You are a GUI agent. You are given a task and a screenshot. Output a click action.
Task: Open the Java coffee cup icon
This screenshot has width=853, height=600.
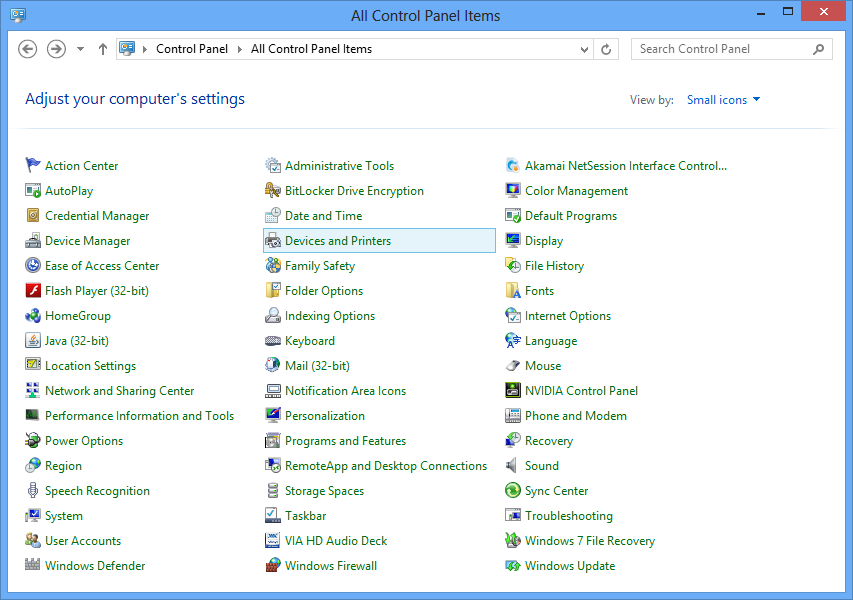[x=33, y=341]
